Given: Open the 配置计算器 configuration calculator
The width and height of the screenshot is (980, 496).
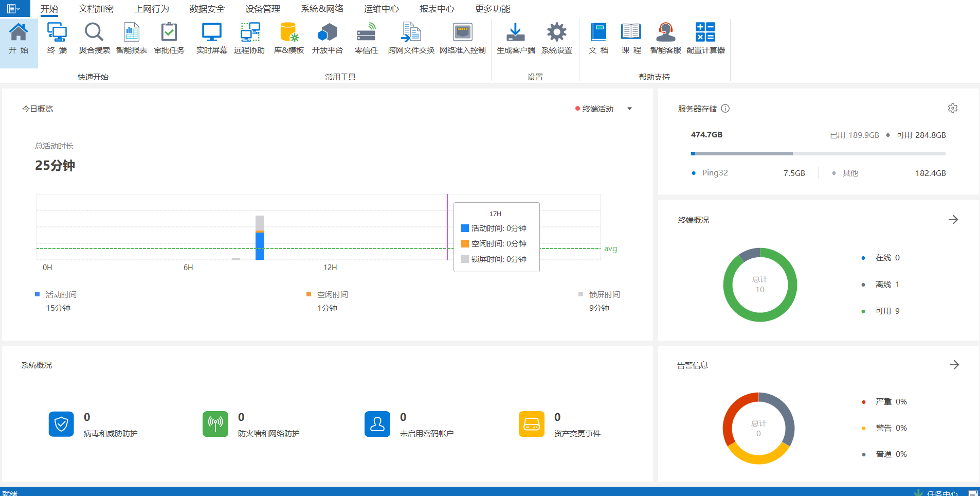Looking at the screenshot, I should tap(705, 38).
